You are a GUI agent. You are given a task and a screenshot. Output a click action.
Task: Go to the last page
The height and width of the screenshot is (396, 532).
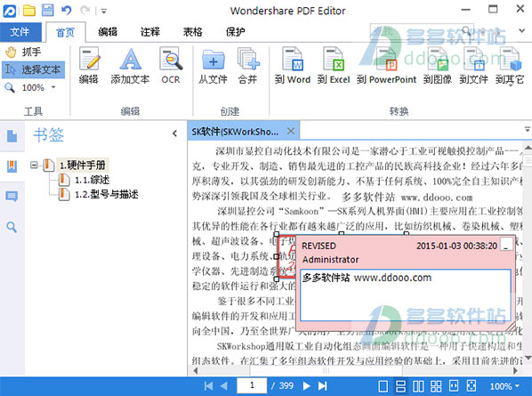[322, 386]
